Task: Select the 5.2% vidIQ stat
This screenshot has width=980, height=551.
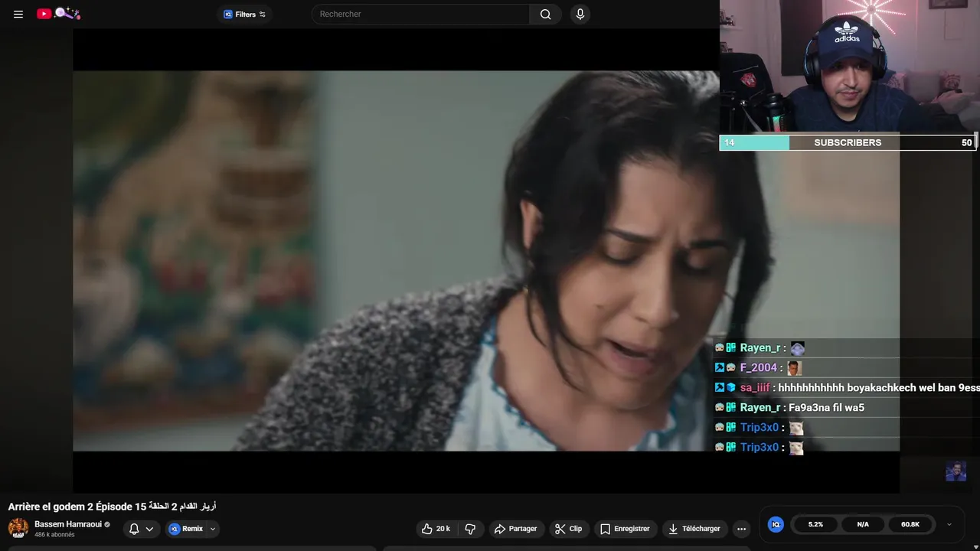Action: [815, 524]
